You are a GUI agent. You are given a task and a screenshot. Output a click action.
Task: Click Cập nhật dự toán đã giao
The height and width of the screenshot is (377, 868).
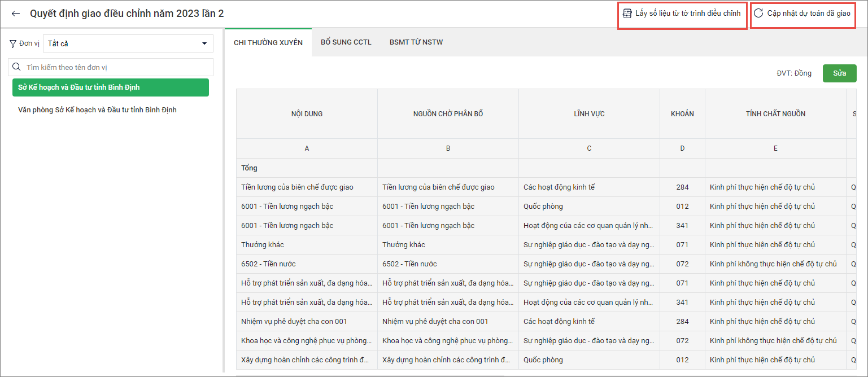click(x=808, y=14)
